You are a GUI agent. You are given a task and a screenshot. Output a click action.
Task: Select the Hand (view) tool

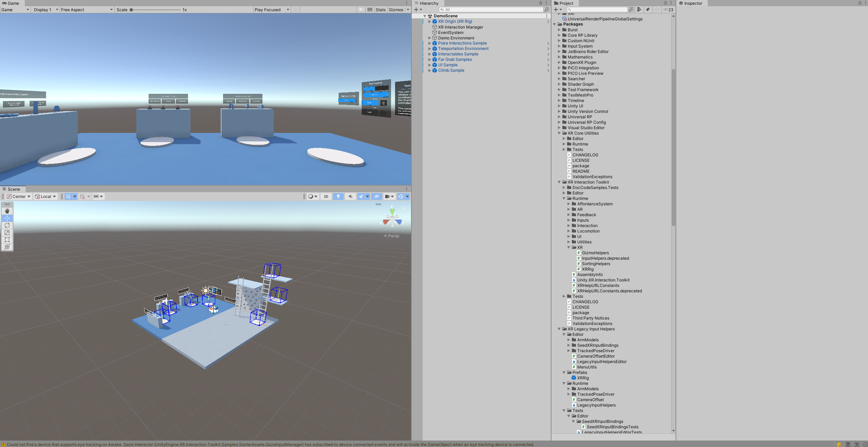pyautogui.click(x=7, y=211)
